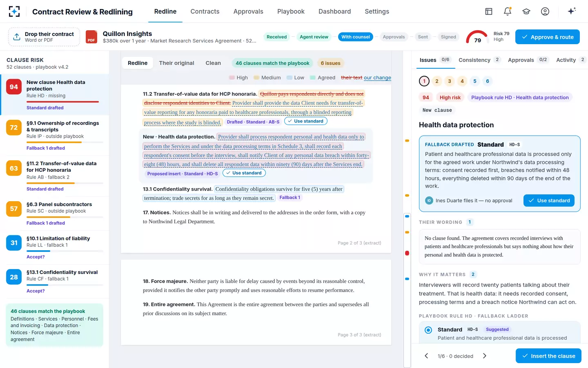Click the 72 risk score badge

click(14, 128)
